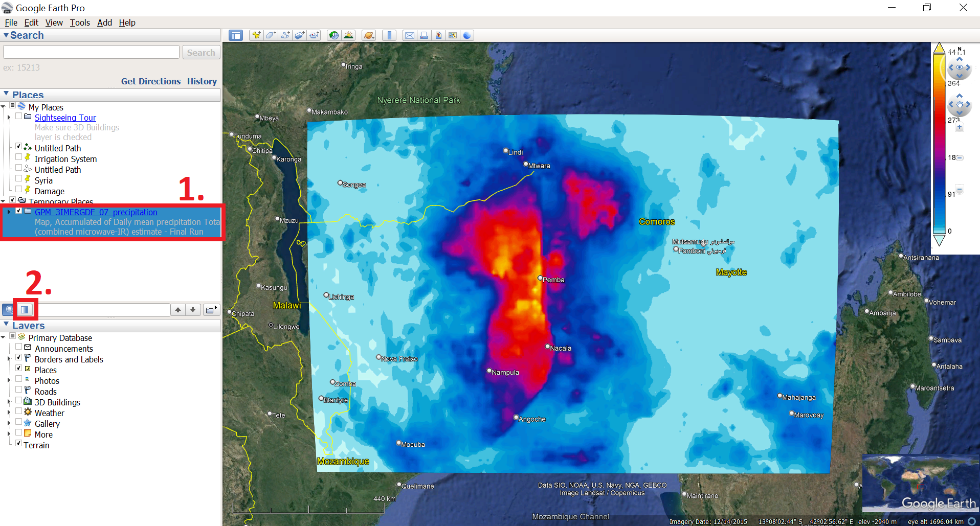Show historical imagery with the clock icon
Image resolution: width=980 pixels, height=526 pixels.
334,35
